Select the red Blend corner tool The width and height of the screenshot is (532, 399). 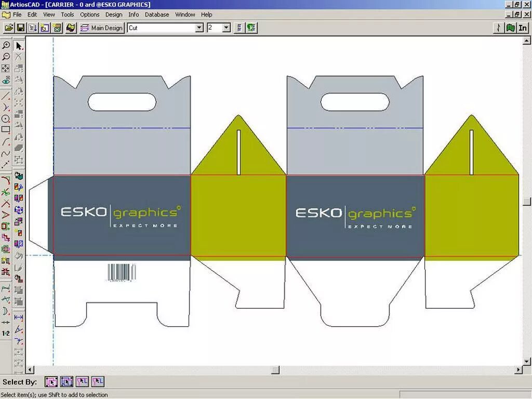[6, 180]
